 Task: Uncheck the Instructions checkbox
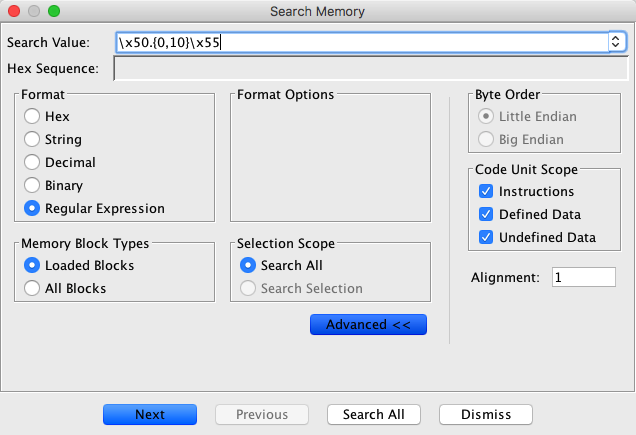click(x=486, y=191)
